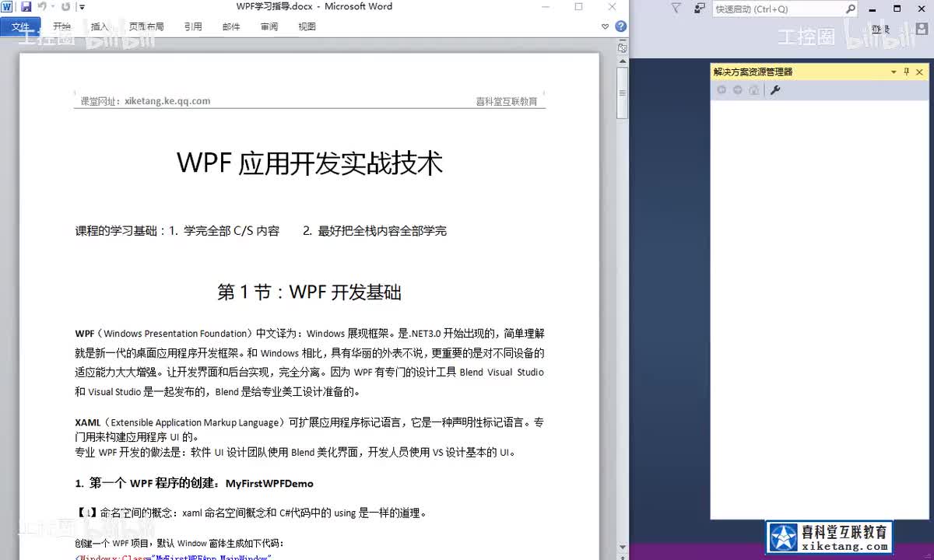Open the Solution Explorer window options dropdown

pyautogui.click(x=894, y=72)
